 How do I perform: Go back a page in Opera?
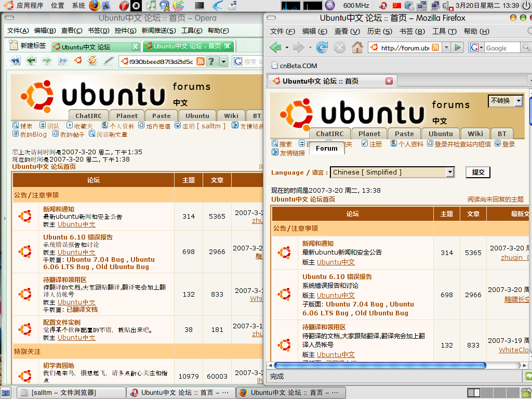[x=31, y=61]
